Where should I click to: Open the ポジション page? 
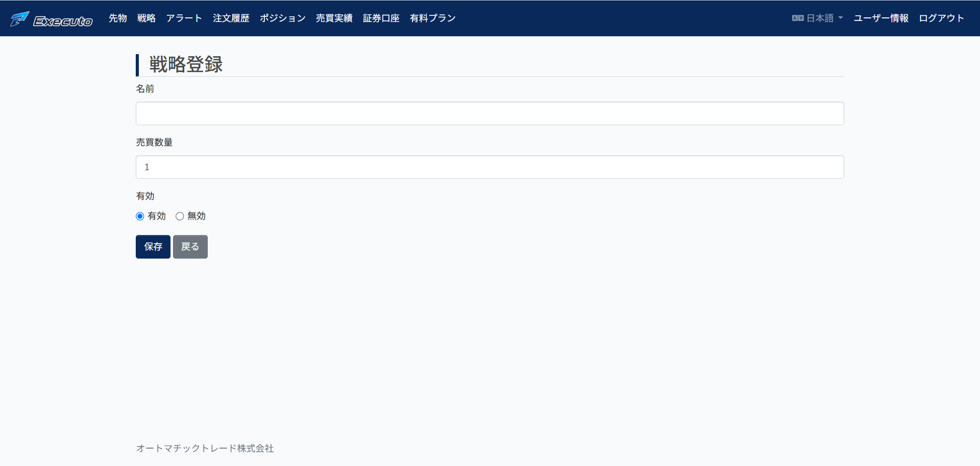click(283, 18)
